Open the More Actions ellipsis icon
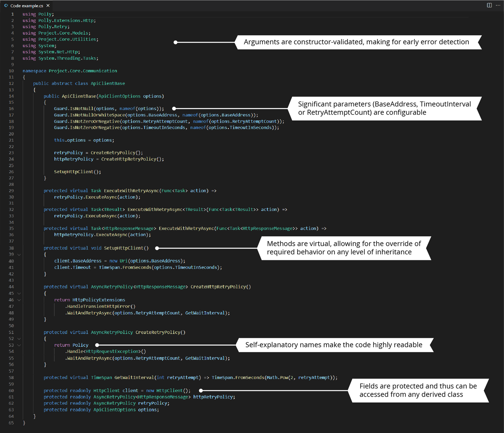This screenshot has width=504, height=433. click(x=498, y=5)
